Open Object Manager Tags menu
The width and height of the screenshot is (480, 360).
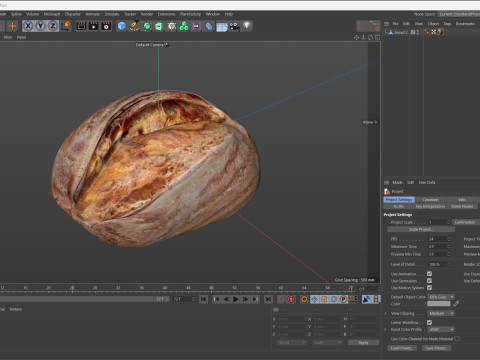(447, 24)
